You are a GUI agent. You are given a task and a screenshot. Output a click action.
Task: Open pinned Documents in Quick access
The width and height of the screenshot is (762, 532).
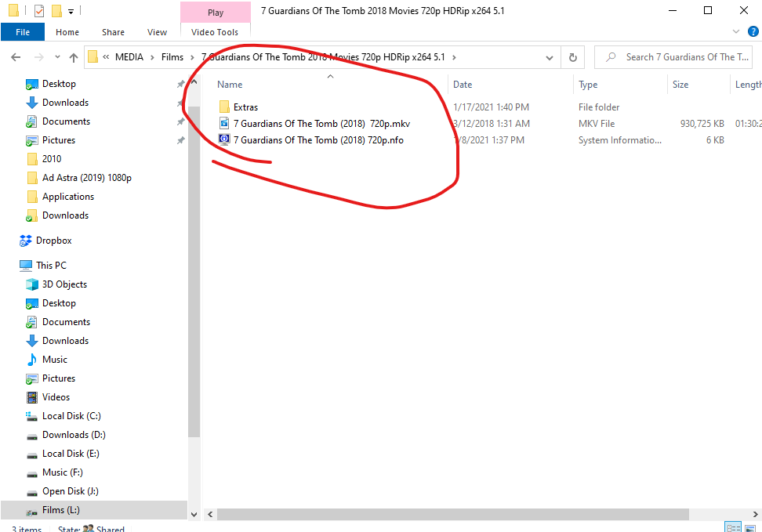(66, 121)
